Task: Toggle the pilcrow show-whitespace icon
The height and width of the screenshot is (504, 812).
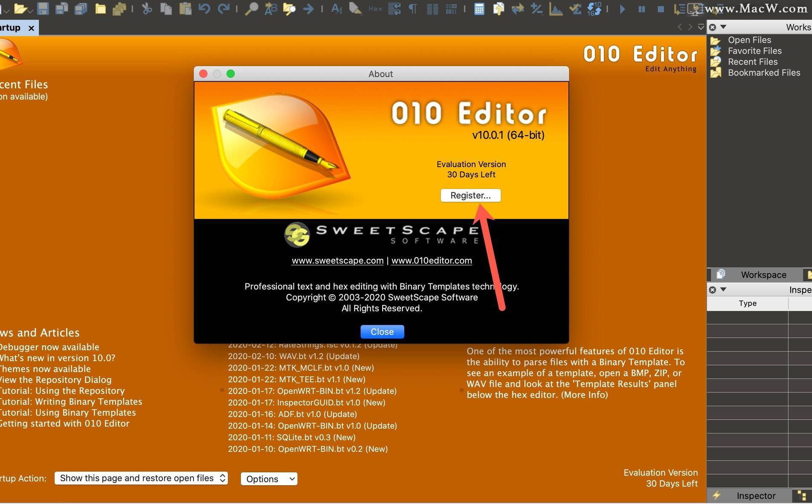Action: coord(413,9)
